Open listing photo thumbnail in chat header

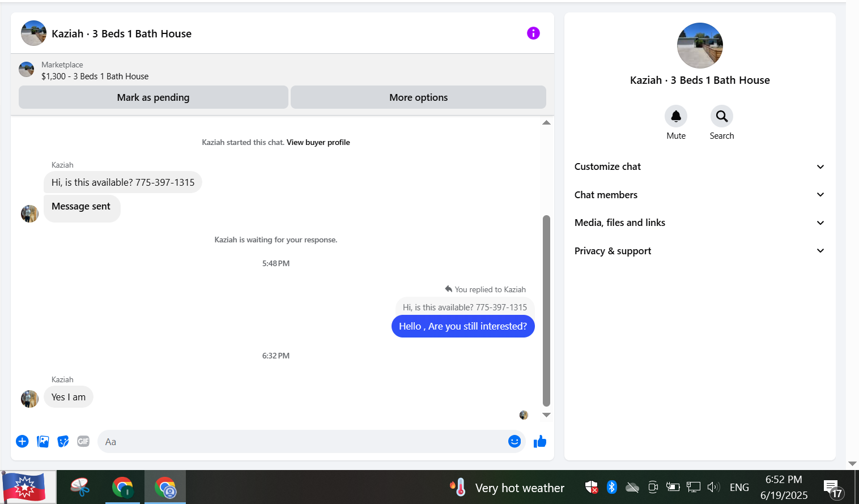point(33,33)
